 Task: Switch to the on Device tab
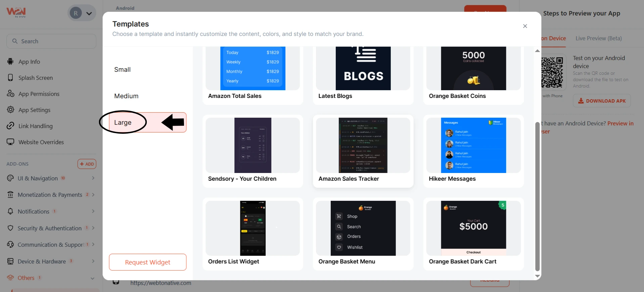coord(554,38)
